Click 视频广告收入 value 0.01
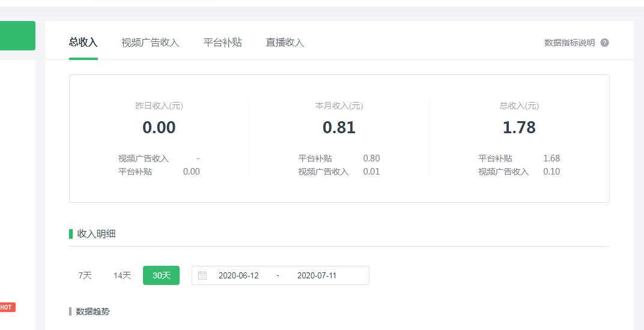This screenshot has height=330, width=644. click(x=371, y=172)
